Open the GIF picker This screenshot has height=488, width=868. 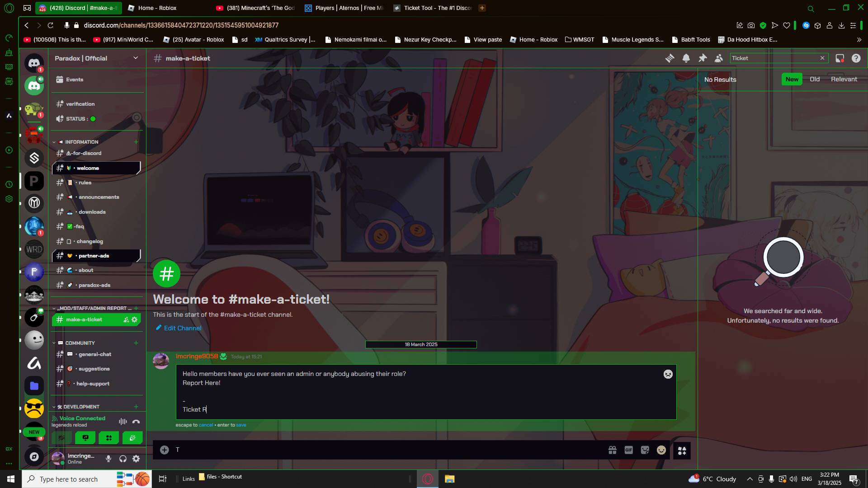tap(628, 450)
